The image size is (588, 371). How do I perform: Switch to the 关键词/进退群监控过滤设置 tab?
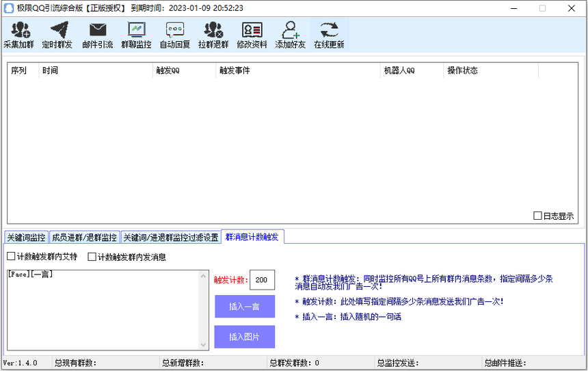pyautogui.click(x=171, y=238)
